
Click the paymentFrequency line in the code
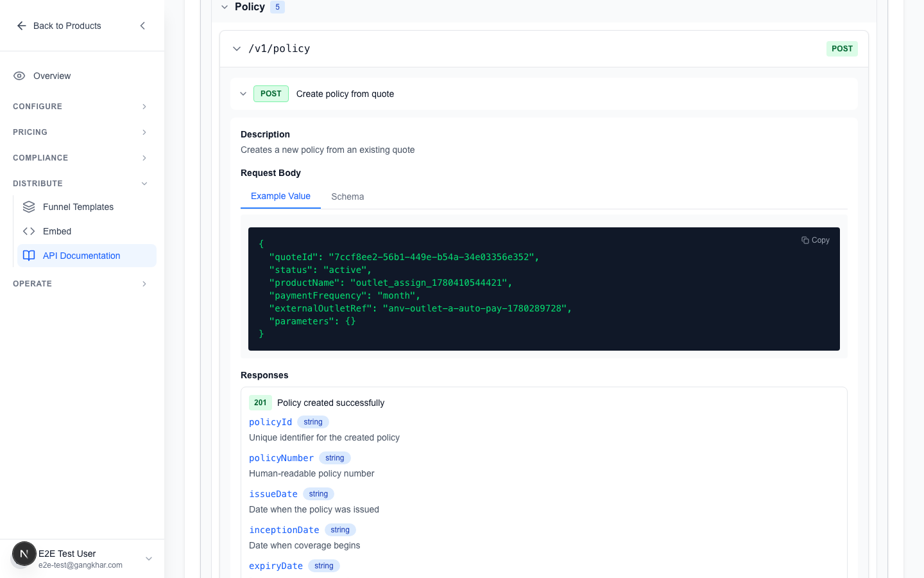[x=345, y=295]
